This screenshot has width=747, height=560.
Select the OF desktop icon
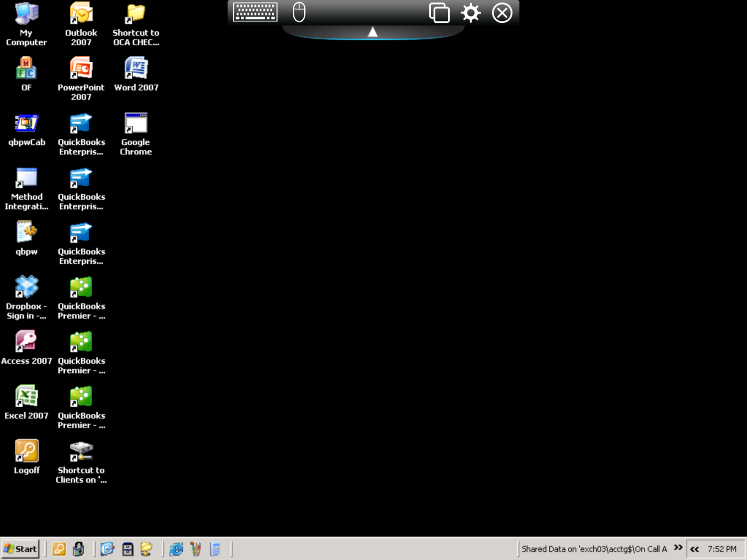click(x=26, y=74)
